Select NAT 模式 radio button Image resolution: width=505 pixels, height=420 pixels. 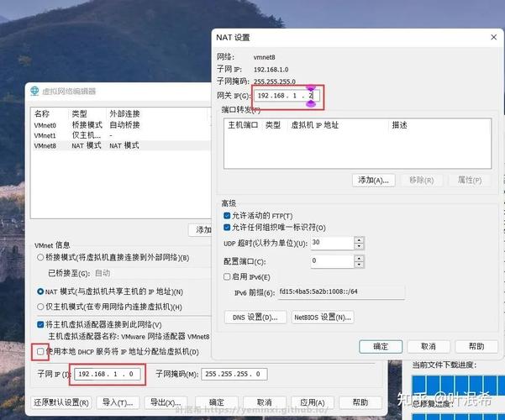(40, 291)
